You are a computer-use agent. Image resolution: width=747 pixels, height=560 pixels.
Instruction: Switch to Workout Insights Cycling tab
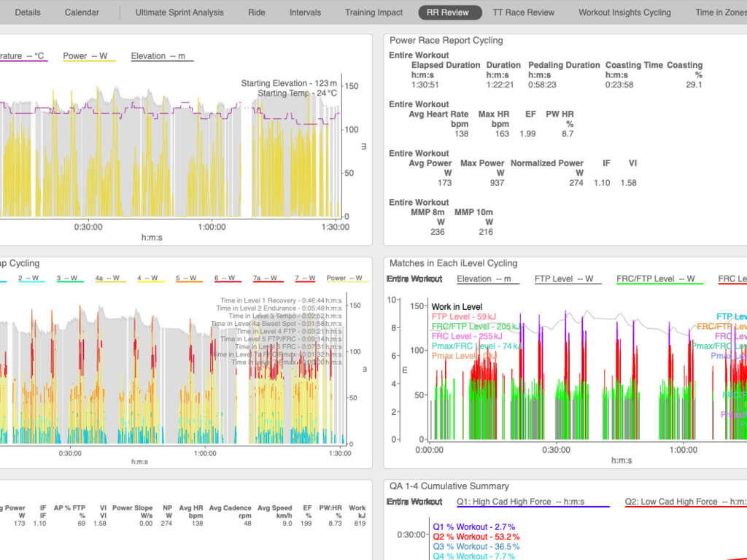[x=624, y=12]
